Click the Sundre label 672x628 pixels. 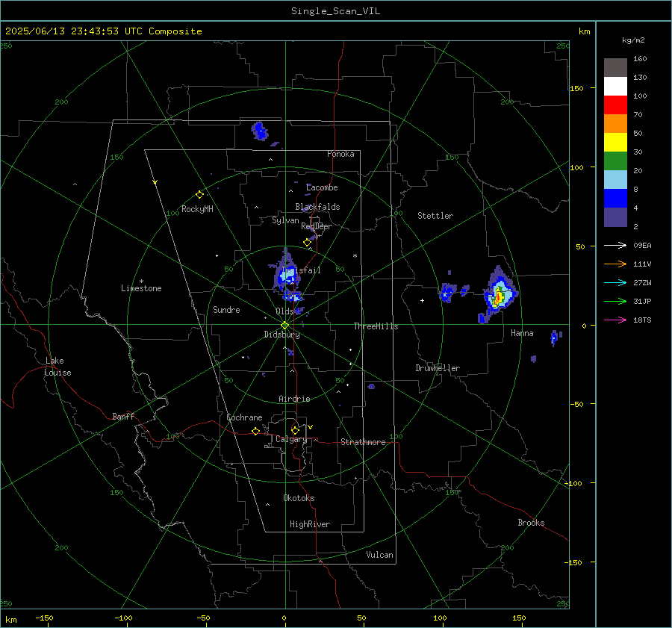226,309
